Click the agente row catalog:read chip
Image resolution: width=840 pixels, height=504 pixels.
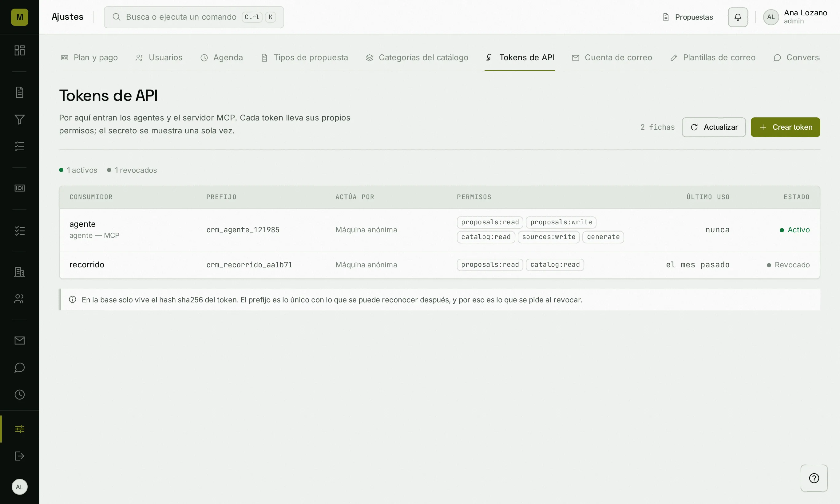[485, 237]
